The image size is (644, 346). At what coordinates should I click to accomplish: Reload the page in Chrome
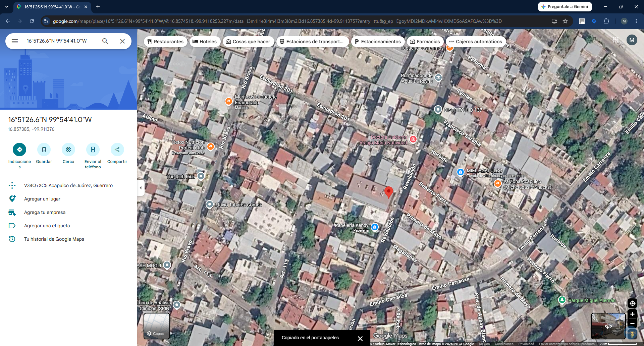coord(32,21)
